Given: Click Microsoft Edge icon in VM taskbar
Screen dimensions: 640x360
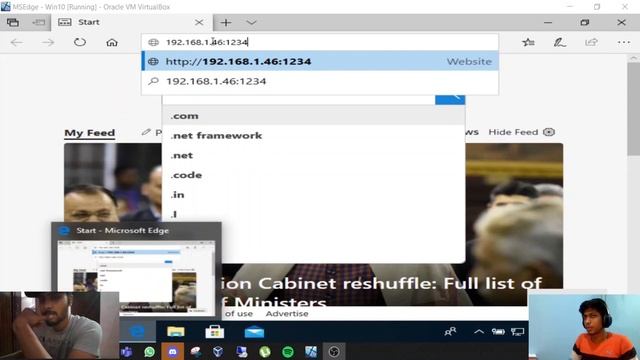Looking at the screenshot, I should pyautogui.click(x=137, y=331).
